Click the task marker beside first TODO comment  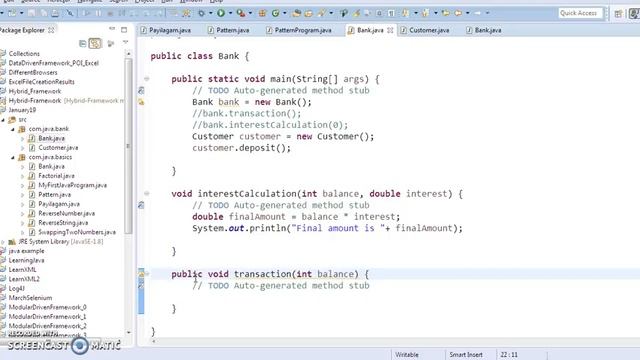coord(141,91)
